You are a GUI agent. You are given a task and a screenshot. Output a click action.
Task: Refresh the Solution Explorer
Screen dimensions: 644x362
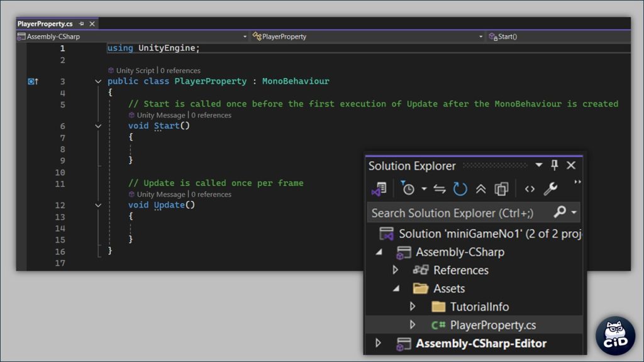click(x=460, y=189)
